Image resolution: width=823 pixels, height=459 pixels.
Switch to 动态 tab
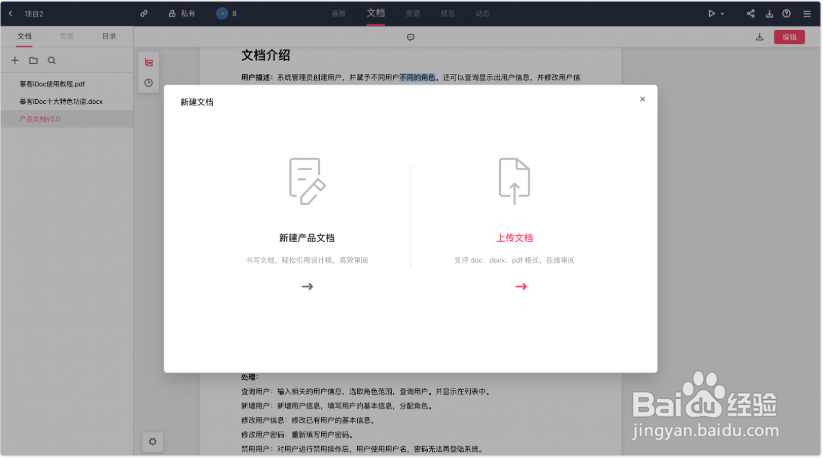483,14
